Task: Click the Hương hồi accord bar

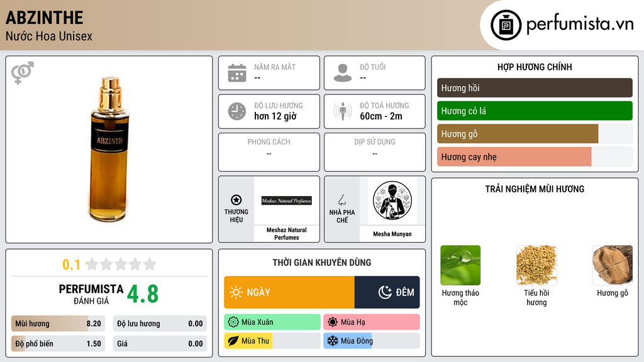Action: pyautogui.click(x=535, y=88)
